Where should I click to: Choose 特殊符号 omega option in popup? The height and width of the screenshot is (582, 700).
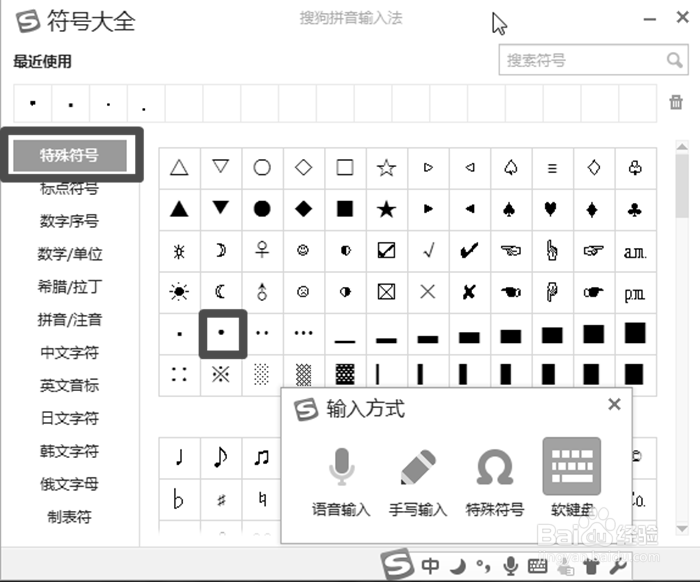click(x=495, y=482)
